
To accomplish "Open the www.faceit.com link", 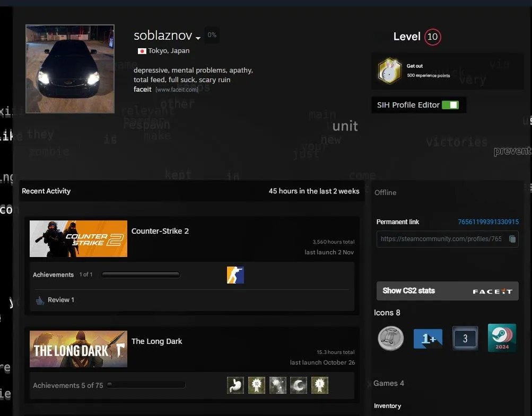I will pyautogui.click(x=176, y=90).
